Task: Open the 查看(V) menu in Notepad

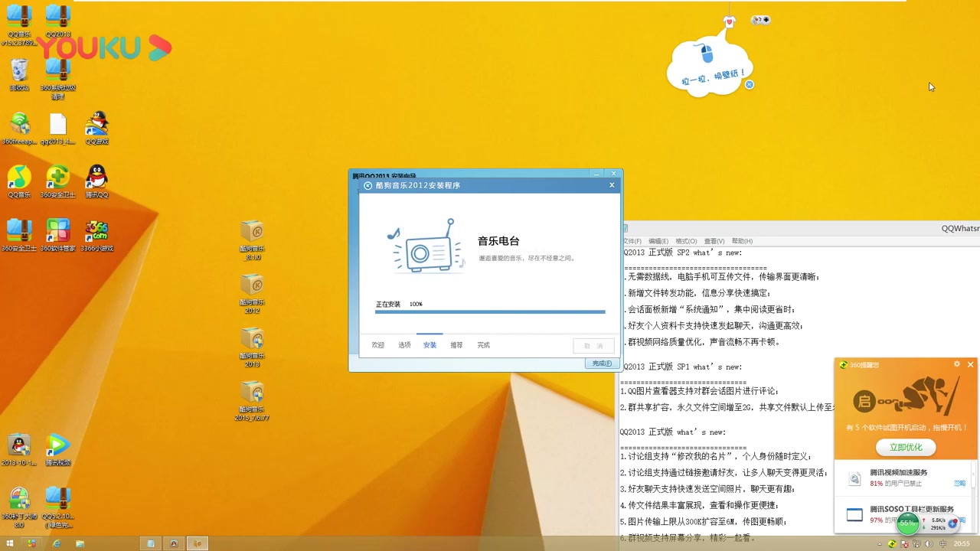Action: (714, 241)
